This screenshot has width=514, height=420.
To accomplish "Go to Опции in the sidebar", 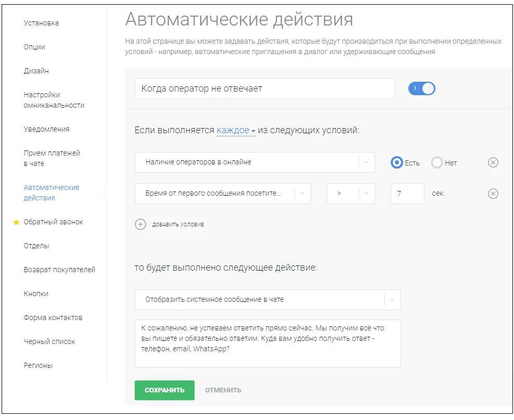I will click(34, 47).
